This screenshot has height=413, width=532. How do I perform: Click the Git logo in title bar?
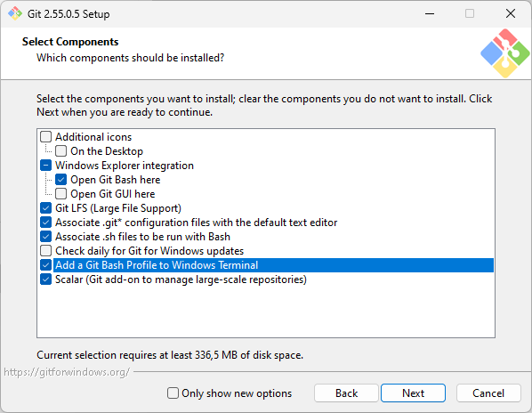pos(15,13)
